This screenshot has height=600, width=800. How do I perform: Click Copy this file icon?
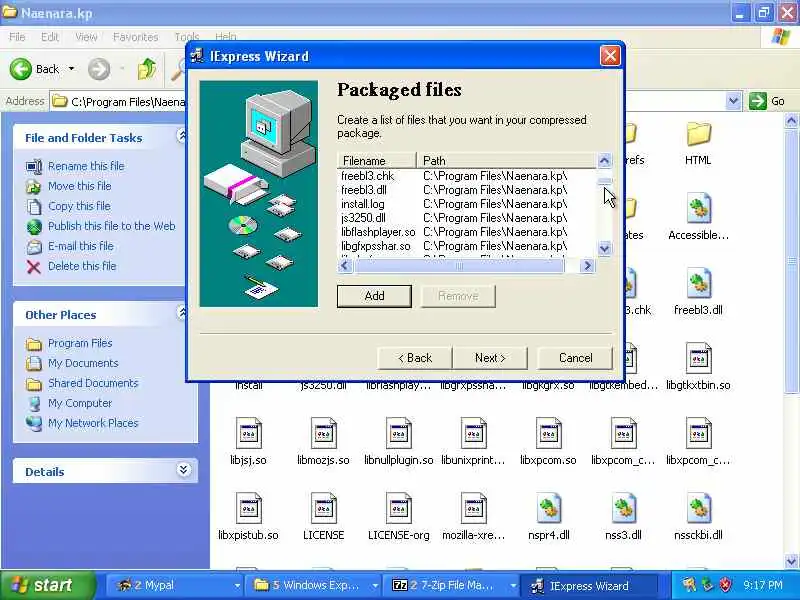click(x=34, y=206)
